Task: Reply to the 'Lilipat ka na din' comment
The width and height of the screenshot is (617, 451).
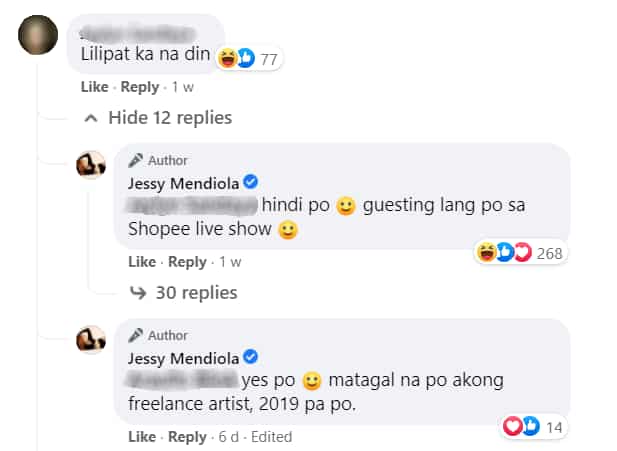Action: coord(140,87)
